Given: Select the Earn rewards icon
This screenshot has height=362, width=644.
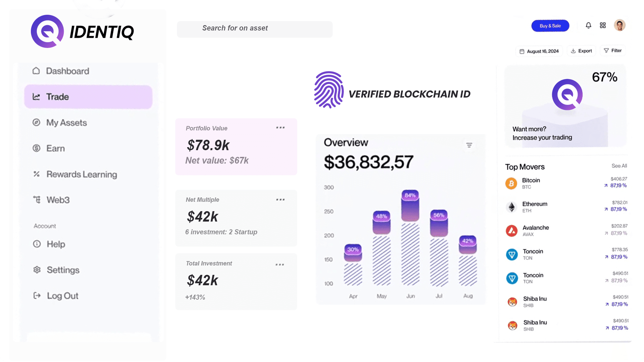Looking at the screenshot, I should click(x=36, y=148).
